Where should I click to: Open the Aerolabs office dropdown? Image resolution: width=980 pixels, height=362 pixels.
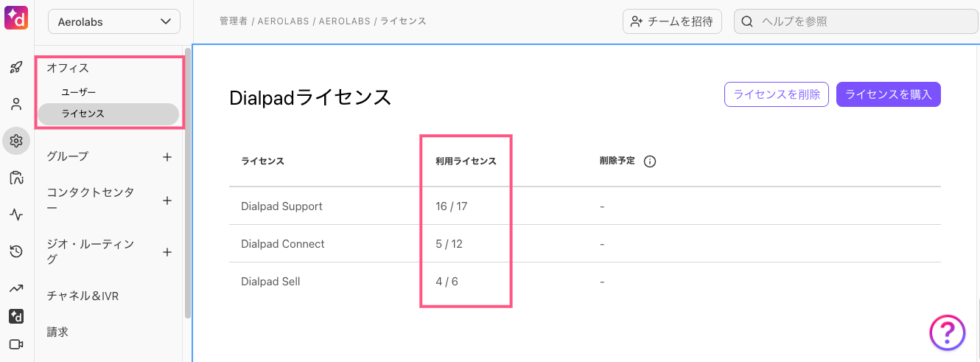click(x=114, y=21)
